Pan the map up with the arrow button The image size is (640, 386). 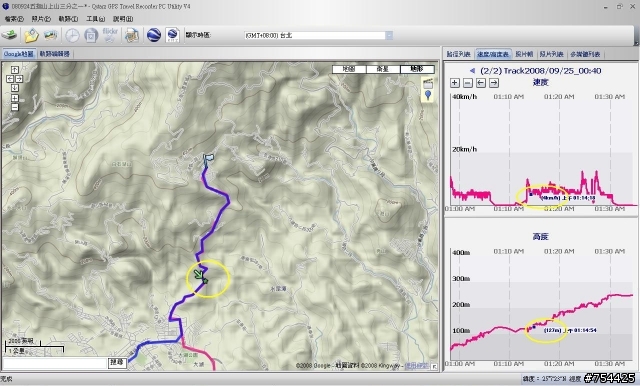coord(15,70)
